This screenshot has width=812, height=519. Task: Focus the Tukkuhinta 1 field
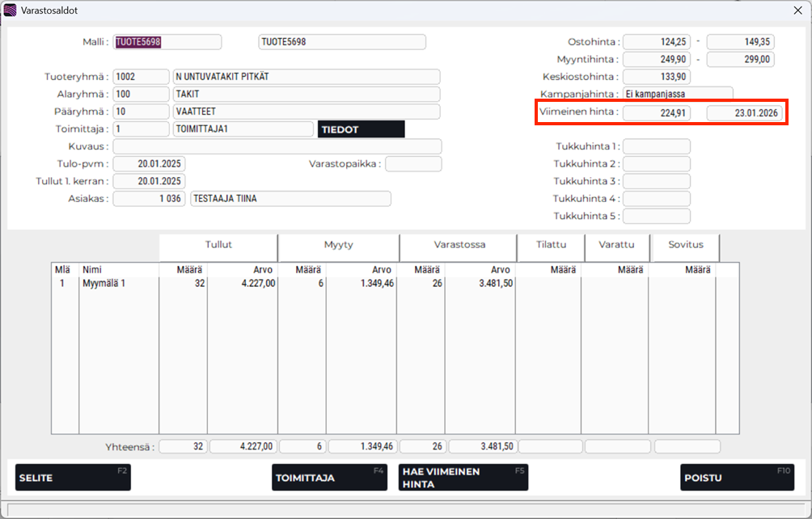(656, 146)
